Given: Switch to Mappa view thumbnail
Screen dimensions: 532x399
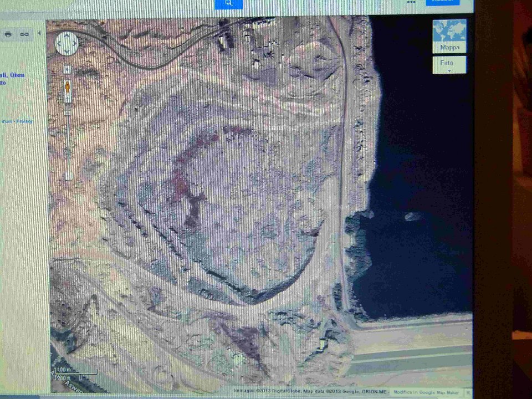Looking at the screenshot, I should click(x=449, y=36).
